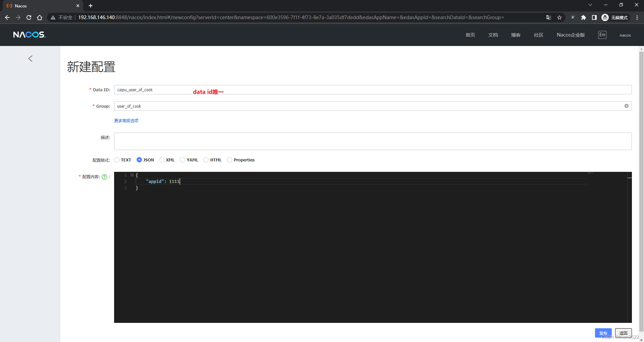Click the NACOS logo
The image size is (644, 342).
click(x=29, y=35)
